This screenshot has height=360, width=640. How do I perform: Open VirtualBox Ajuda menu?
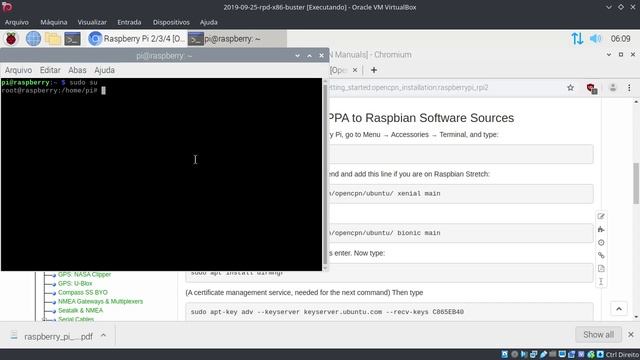209,22
